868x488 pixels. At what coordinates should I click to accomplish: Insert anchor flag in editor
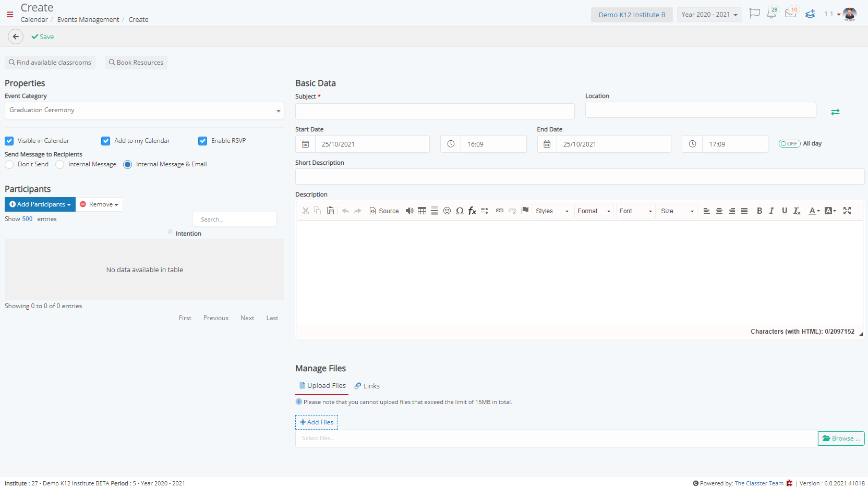525,211
